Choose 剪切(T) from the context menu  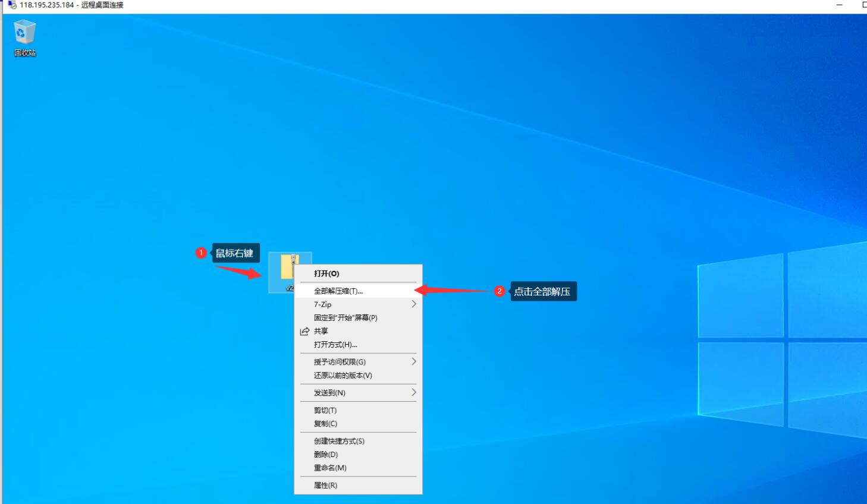tap(358, 411)
